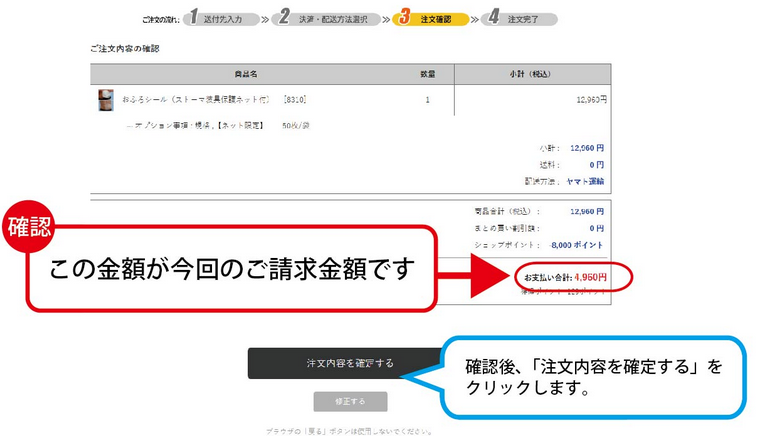Click the step 4 number icon
This screenshot has width=762, height=436.
coord(493,17)
